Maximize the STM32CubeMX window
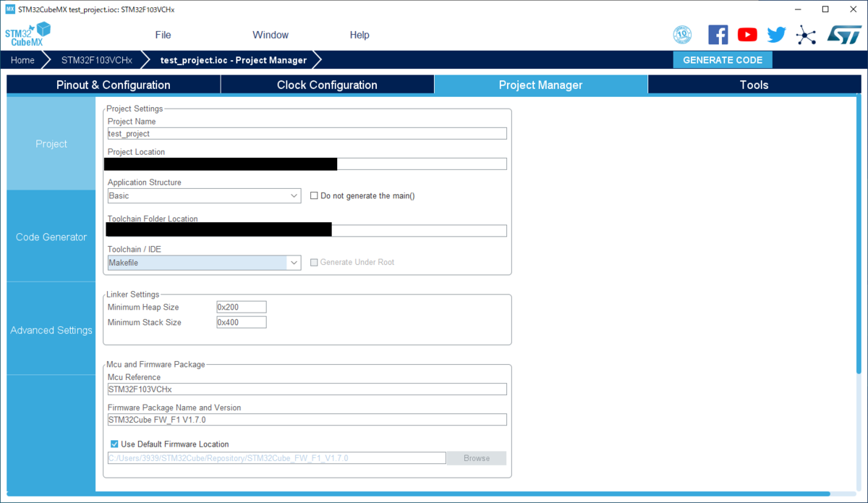Screen dimensions: 868x503 click(825, 9)
